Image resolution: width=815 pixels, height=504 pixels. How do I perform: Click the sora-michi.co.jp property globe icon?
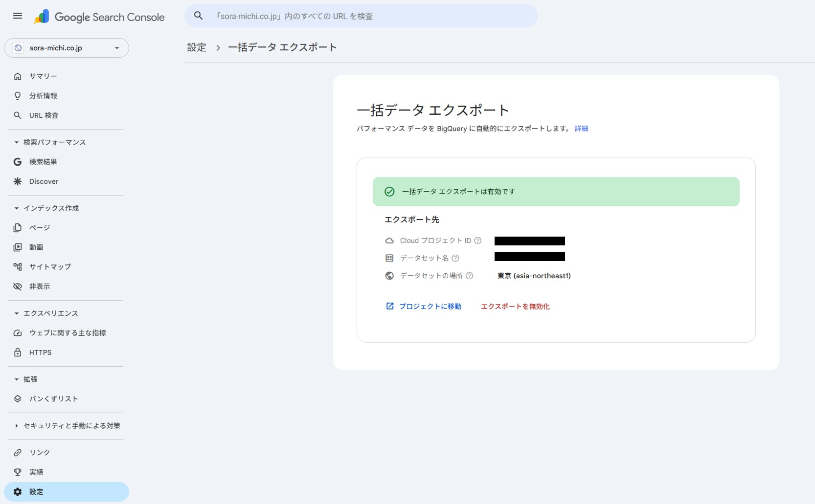tap(18, 48)
